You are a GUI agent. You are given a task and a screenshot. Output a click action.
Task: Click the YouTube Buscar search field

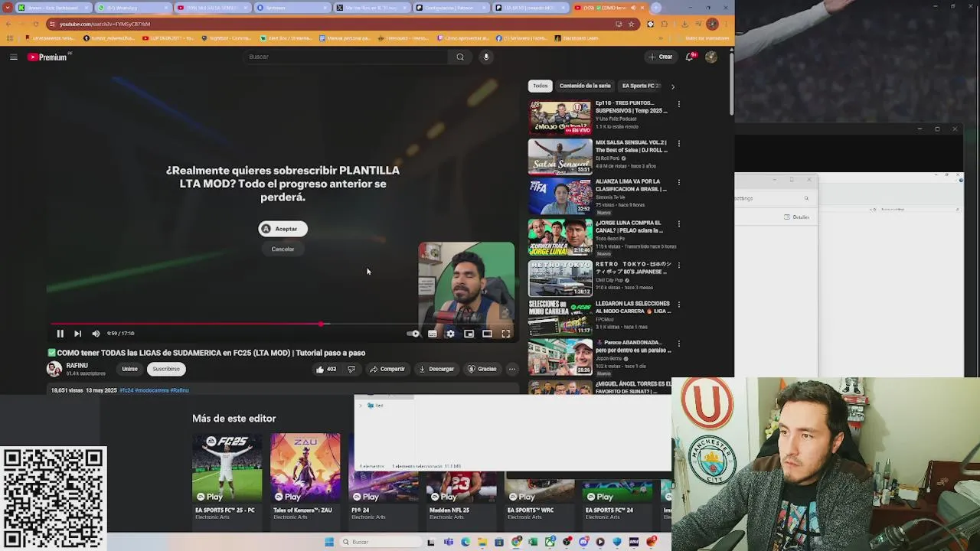click(346, 57)
